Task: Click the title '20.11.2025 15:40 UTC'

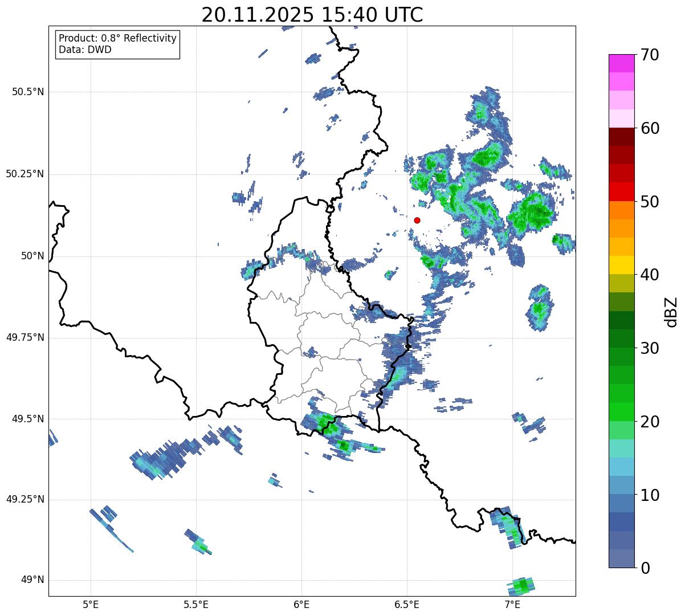Action: 312,15
